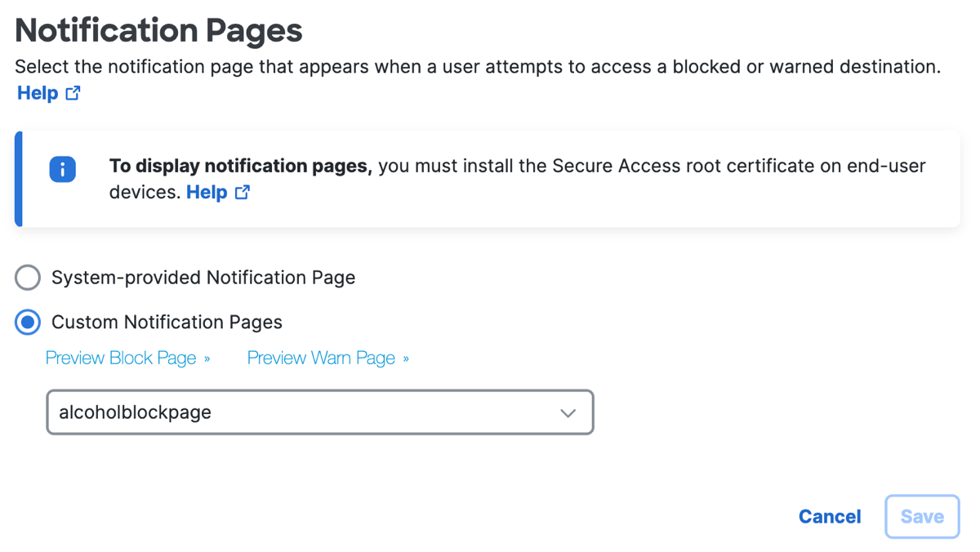Click the dropdown's down-chevron arrow
The height and width of the screenshot is (552, 980).
point(568,413)
